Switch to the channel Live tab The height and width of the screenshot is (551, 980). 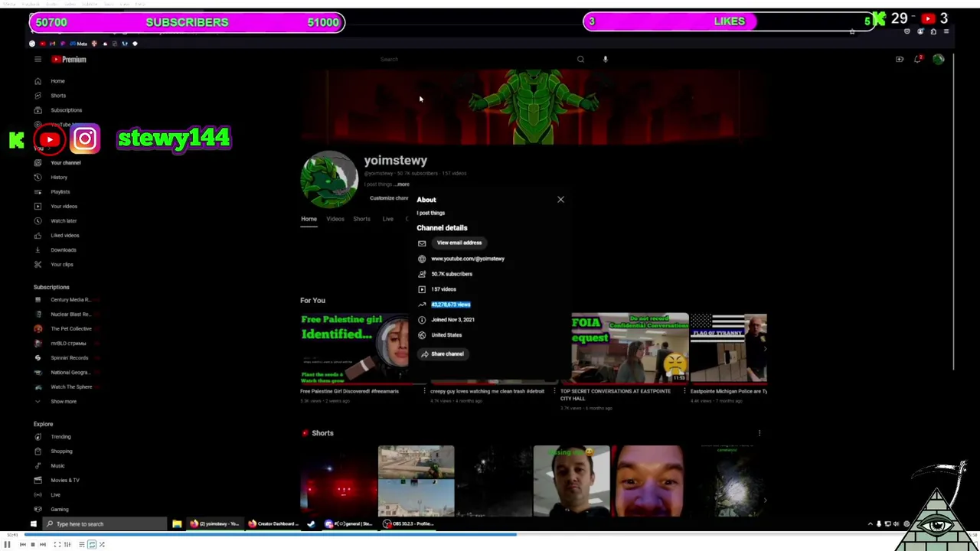pos(388,219)
